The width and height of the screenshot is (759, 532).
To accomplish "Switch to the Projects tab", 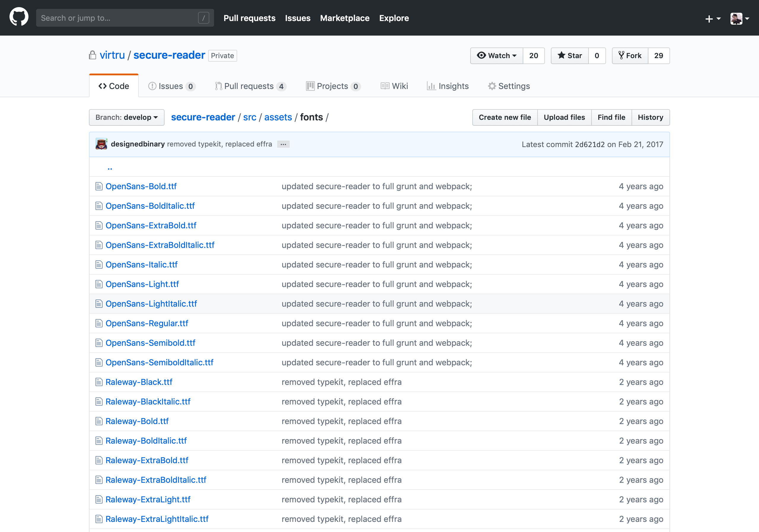I will [x=333, y=86].
